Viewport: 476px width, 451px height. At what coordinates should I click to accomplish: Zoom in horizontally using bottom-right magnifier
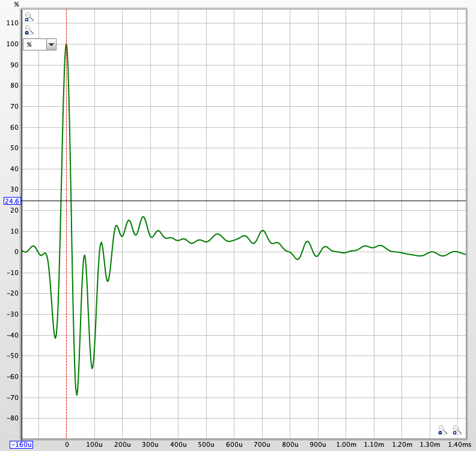pyautogui.click(x=457, y=430)
